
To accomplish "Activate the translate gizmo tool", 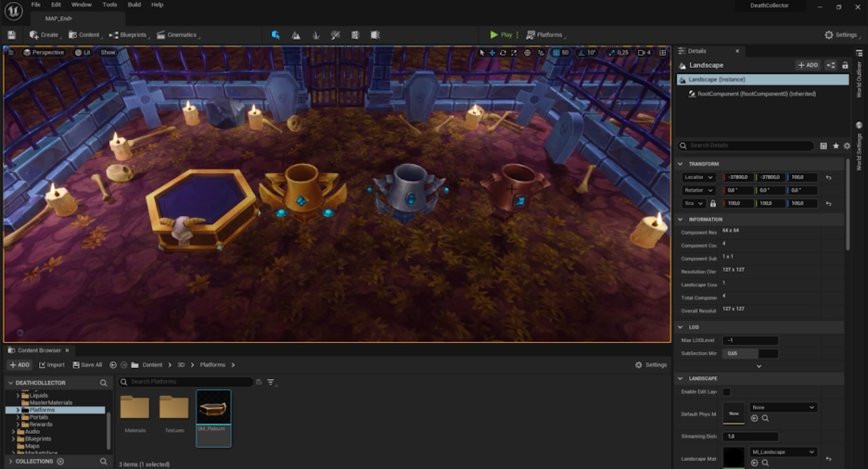I will [x=492, y=53].
